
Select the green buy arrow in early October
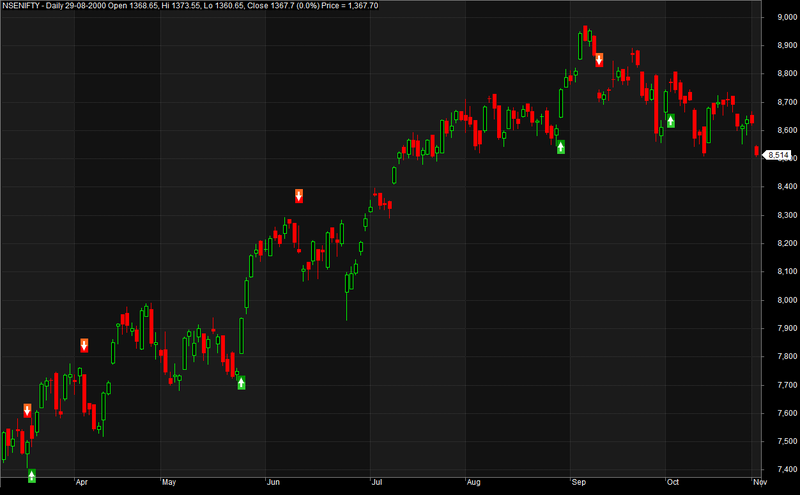pyautogui.click(x=671, y=121)
